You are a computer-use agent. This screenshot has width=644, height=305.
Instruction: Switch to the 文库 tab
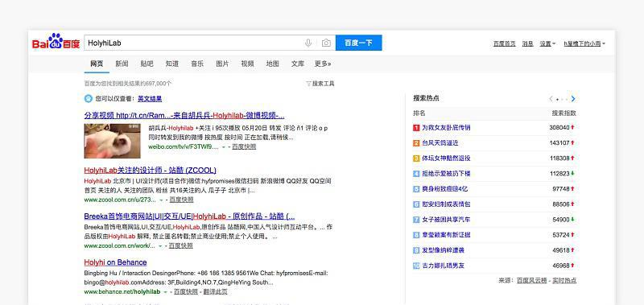tap(298, 64)
